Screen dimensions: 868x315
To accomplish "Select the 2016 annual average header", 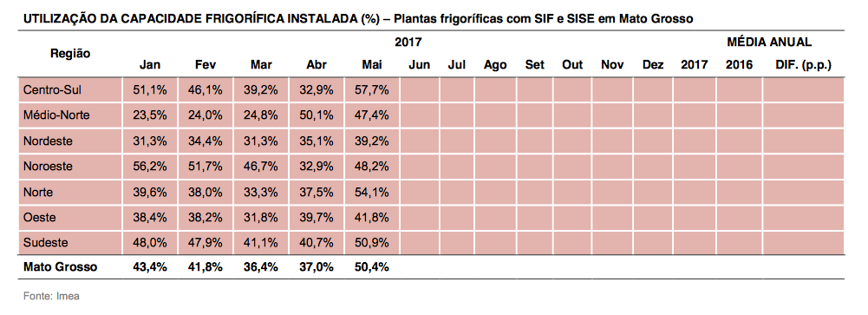I will pos(739,65).
